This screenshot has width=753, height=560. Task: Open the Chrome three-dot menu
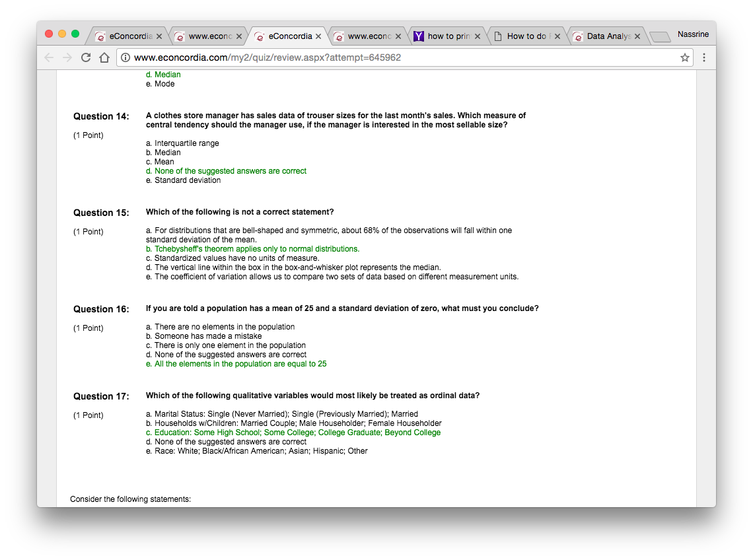[x=704, y=57]
